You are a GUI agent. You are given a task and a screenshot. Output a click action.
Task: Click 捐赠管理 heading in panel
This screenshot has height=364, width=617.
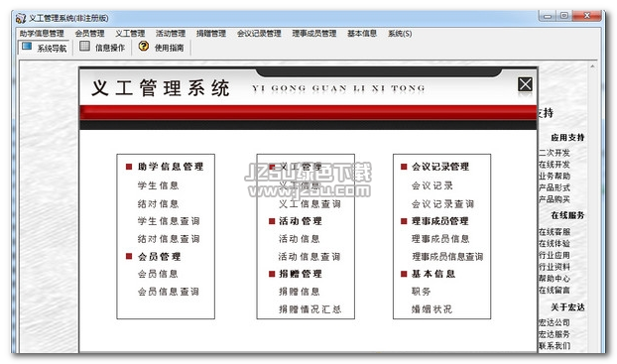301,274
